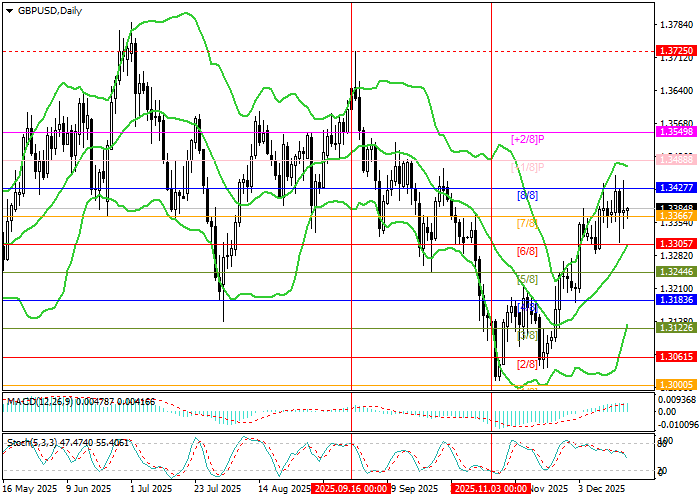This screenshot has height=500, width=700.
Task: Click the triangle icon beside GBPUSD,Daily title
Action: click(9, 10)
